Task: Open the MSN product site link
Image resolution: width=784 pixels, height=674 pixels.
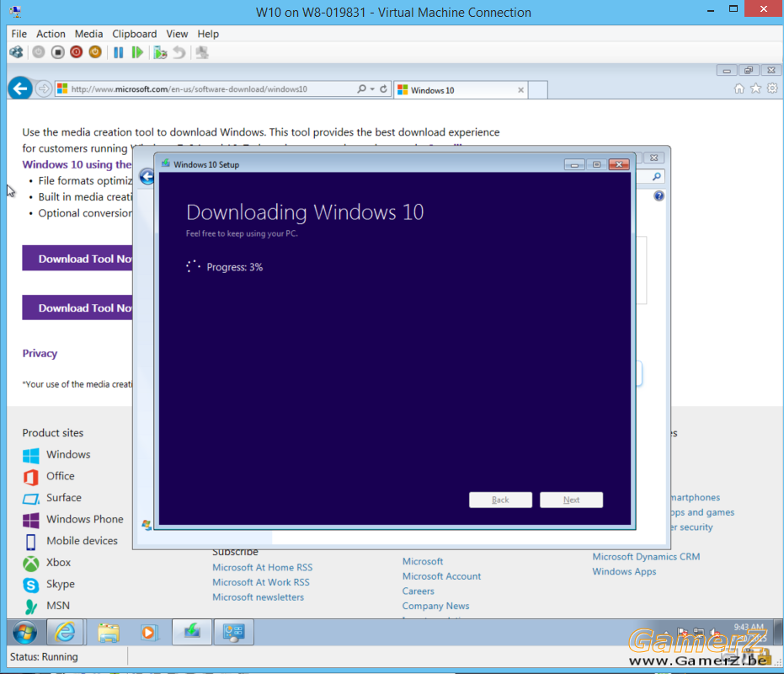Action: (x=58, y=606)
